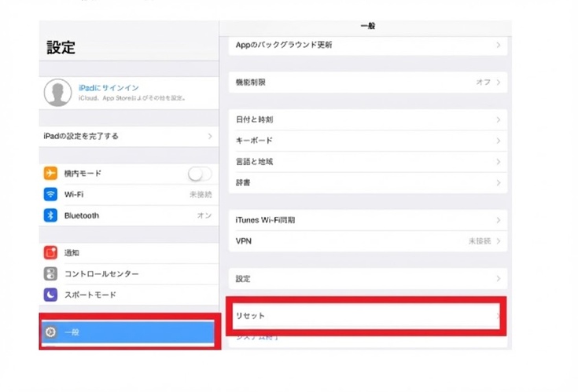The image size is (578, 392).
Task: Click chevron on Appのバックグラウンド更新
Action: (x=499, y=45)
